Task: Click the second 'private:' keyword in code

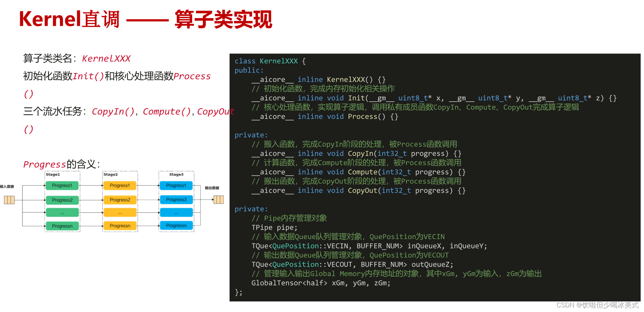Action: pyautogui.click(x=251, y=209)
